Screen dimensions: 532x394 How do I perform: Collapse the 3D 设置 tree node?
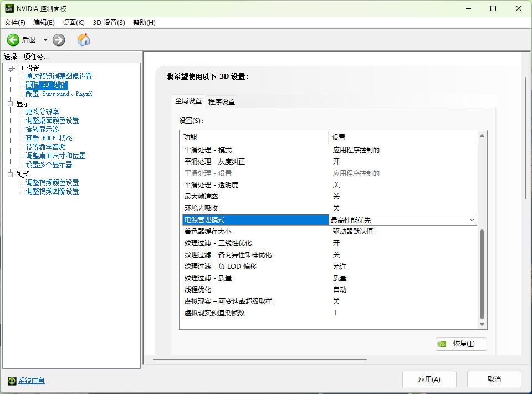[x=10, y=68]
